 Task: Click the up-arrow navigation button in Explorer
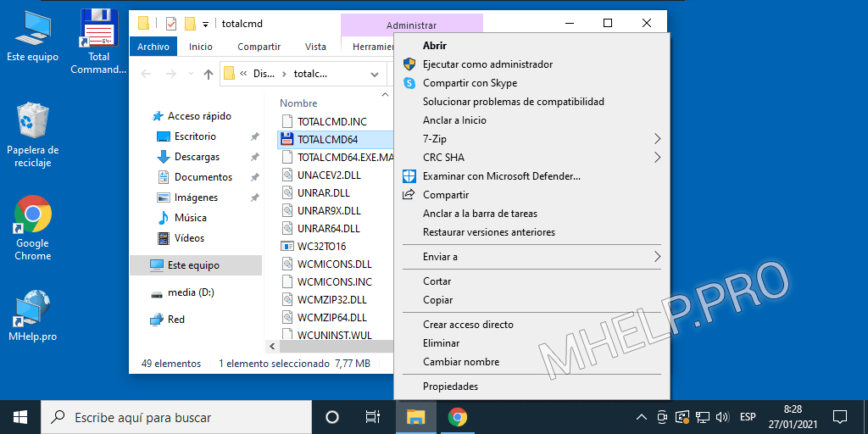point(209,74)
